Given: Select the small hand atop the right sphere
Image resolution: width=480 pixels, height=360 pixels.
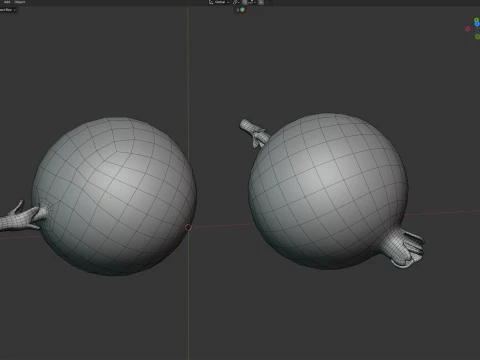Looking at the screenshot, I should (254, 133).
